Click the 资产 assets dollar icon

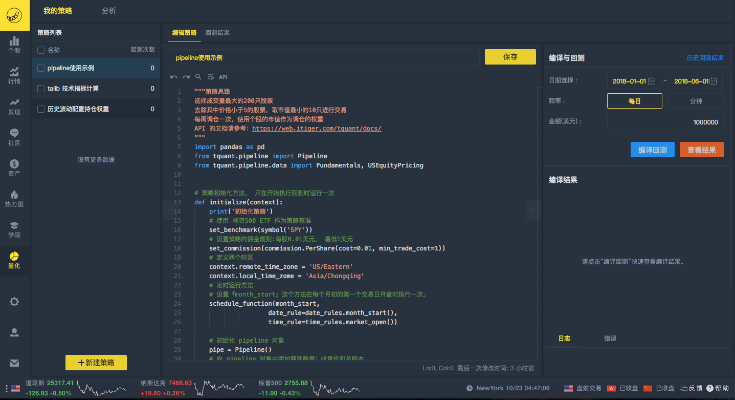click(x=14, y=166)
